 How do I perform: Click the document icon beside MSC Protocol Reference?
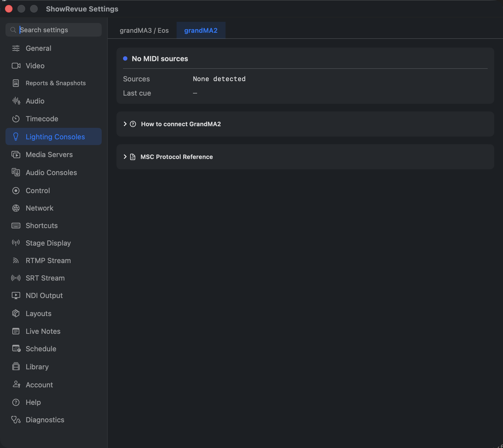133,157
